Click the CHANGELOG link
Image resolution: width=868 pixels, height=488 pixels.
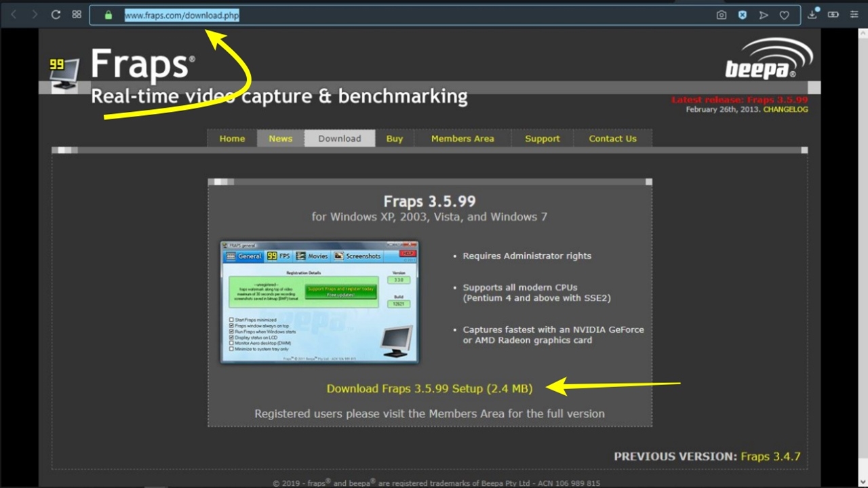(x=785, y=109)
